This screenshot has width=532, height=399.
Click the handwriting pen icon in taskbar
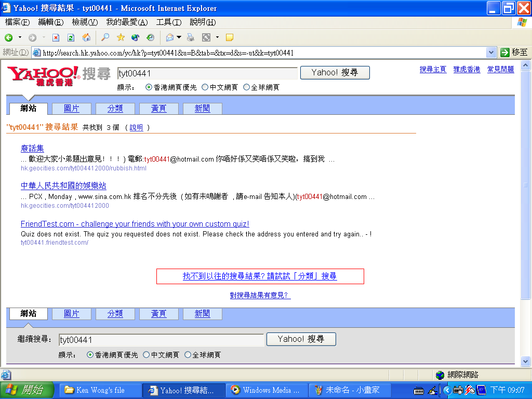coord(432,391)
